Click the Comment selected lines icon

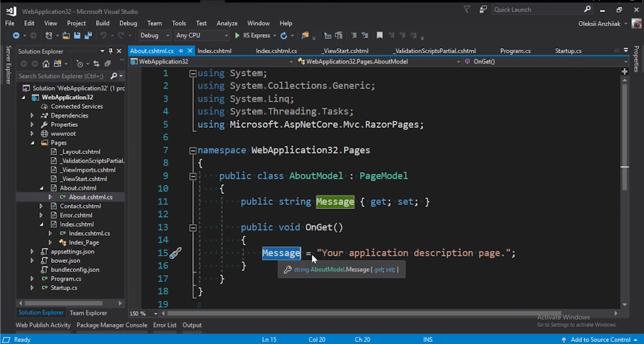354,36
